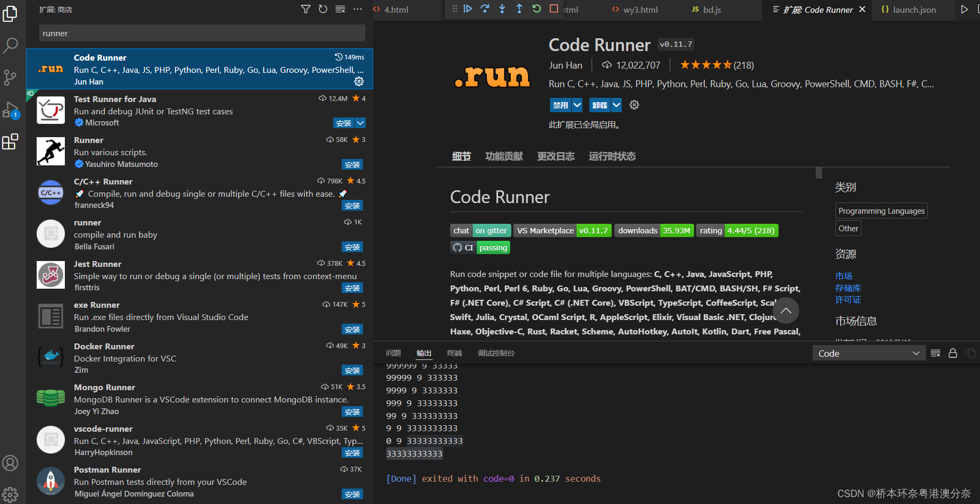This screenshot has height=504, width=980.
Task: Open the 细节 details tab
Action: (x=461, y=156)
